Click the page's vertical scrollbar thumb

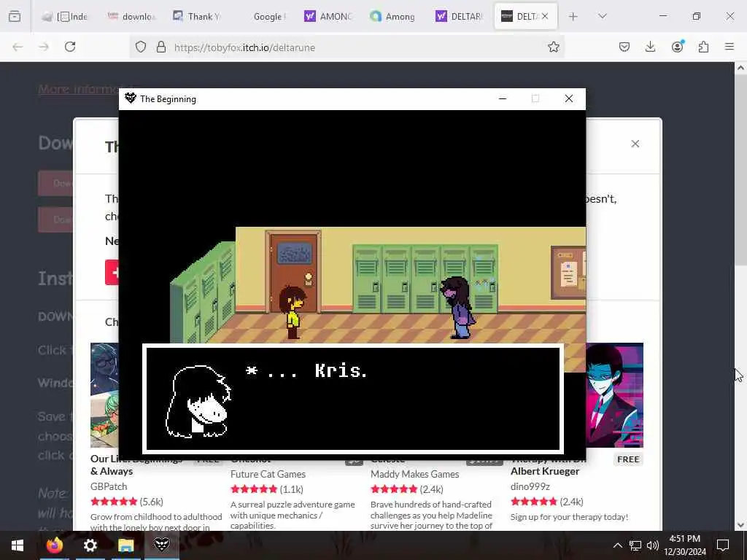click(740, 169)
